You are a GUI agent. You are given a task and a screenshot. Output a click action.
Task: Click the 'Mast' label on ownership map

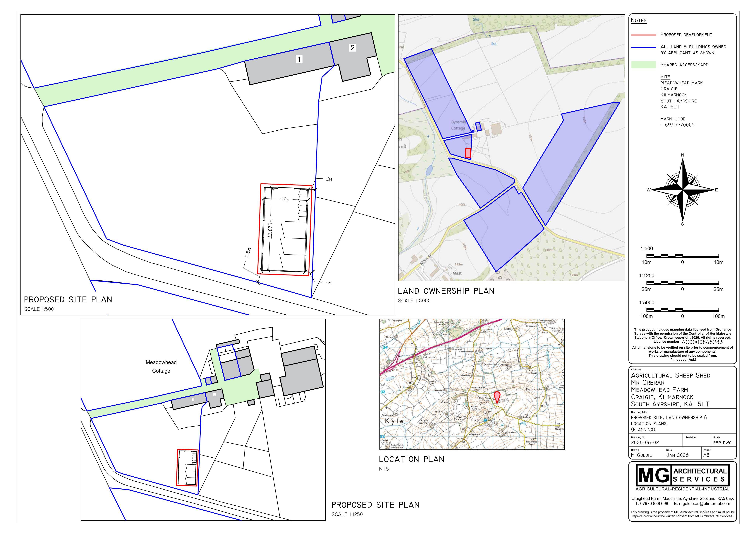click(x=457, y=273)
